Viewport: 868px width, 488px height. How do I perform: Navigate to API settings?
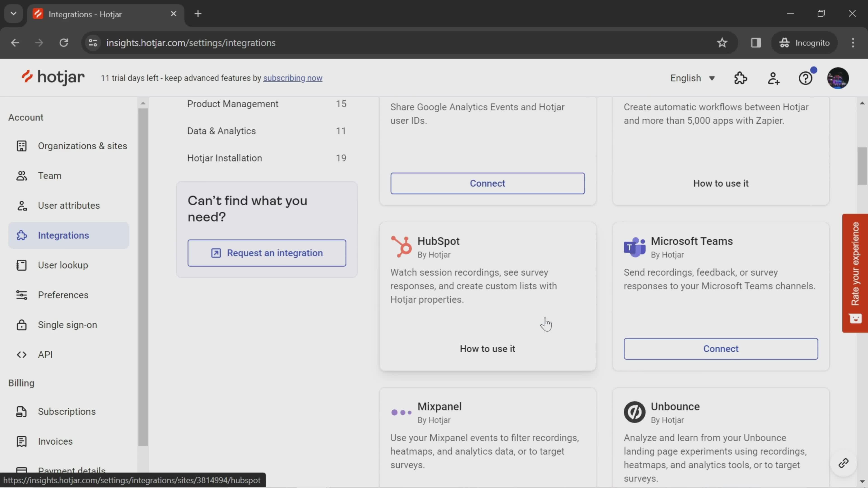click(x=45, y=354)
